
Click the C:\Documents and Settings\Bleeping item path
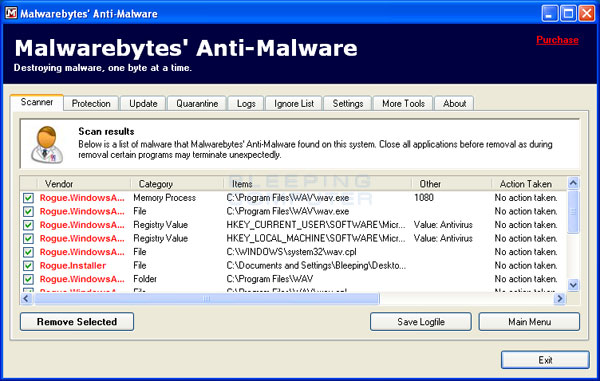[x=316, y=265]
